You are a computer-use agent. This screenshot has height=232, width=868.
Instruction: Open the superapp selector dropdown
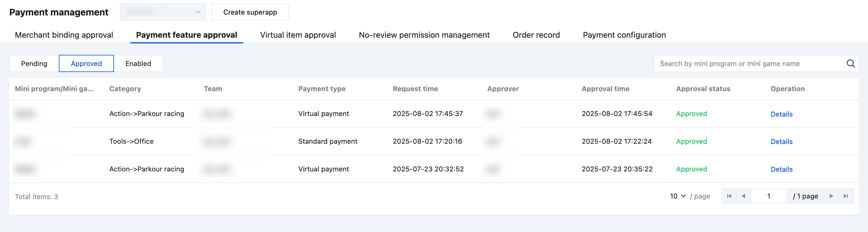(x=163, y=12)
